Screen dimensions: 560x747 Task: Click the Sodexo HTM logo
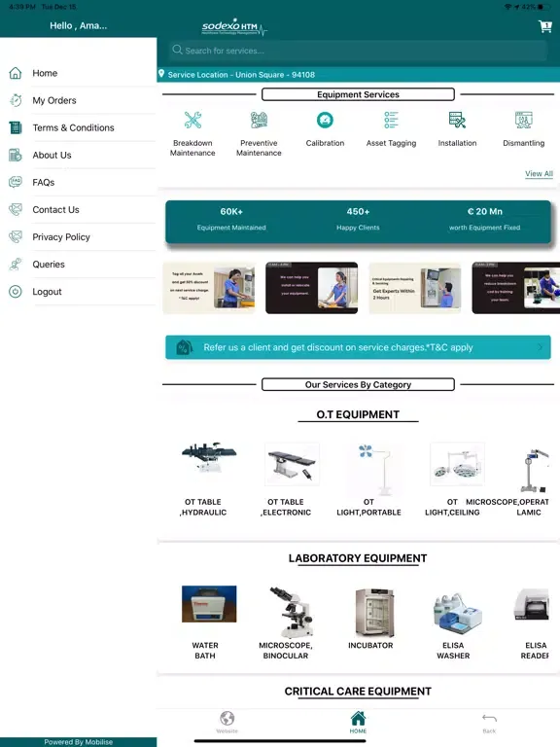click(234, 27)
